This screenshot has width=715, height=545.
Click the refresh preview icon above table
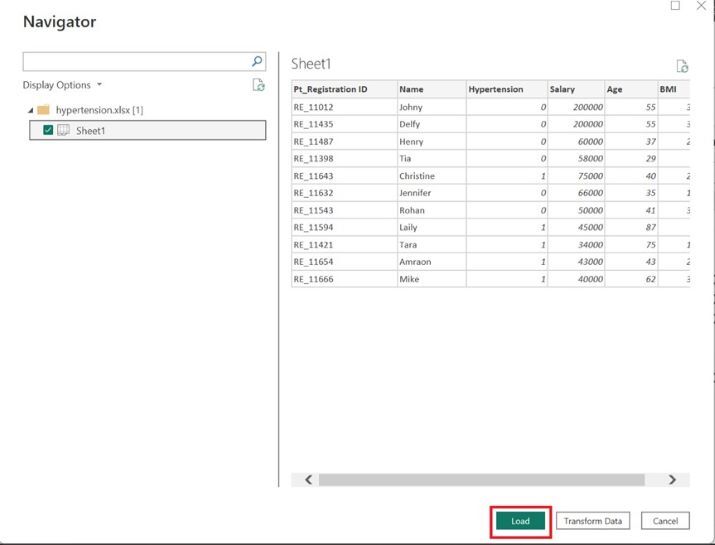tap(682, 66)
